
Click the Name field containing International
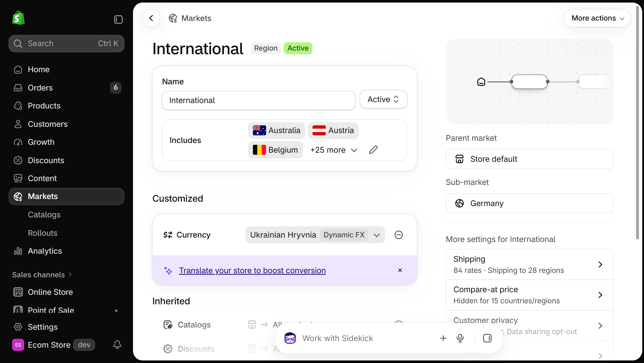tap(259, 100)
